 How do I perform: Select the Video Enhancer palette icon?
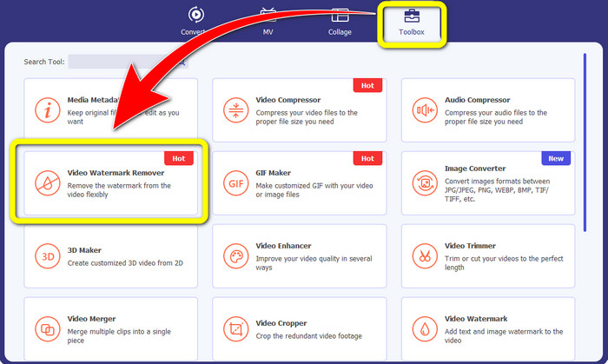[x=235, y=256]
